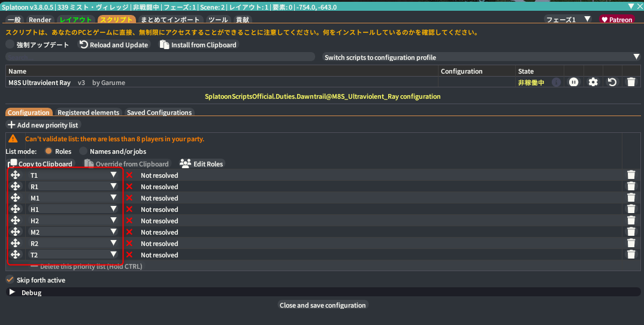The height and width of the screenshot is (325, 644).
Task: Click Delete this priority list button
Action: click(86, 266)
